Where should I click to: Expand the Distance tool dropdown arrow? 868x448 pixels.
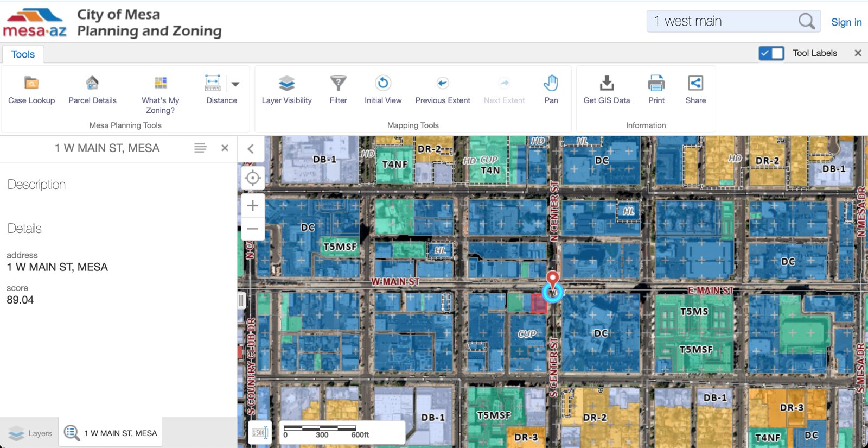tap(235, 84)
